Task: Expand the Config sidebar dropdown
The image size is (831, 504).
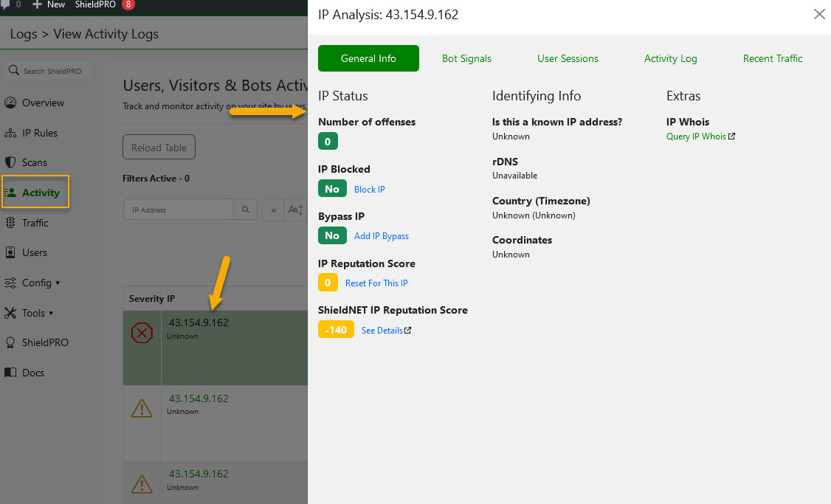Action: point(35,282)
